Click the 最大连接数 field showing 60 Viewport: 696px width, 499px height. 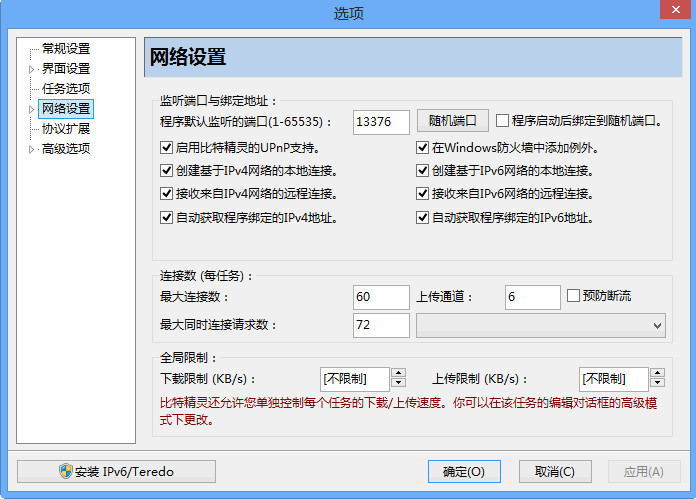coord(381,297)
